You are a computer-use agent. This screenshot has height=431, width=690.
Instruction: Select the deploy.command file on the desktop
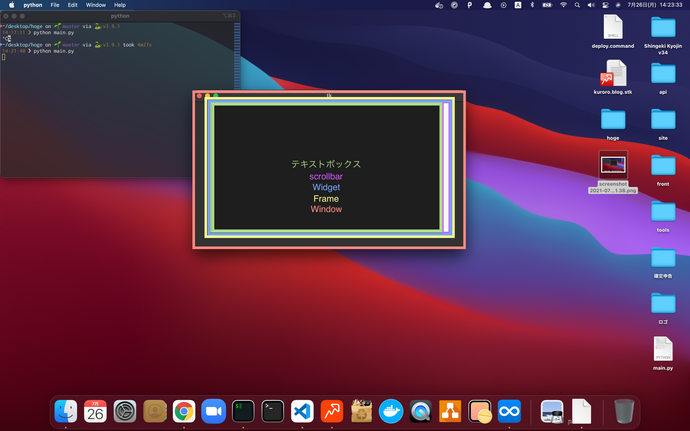(x=613, y=27)
